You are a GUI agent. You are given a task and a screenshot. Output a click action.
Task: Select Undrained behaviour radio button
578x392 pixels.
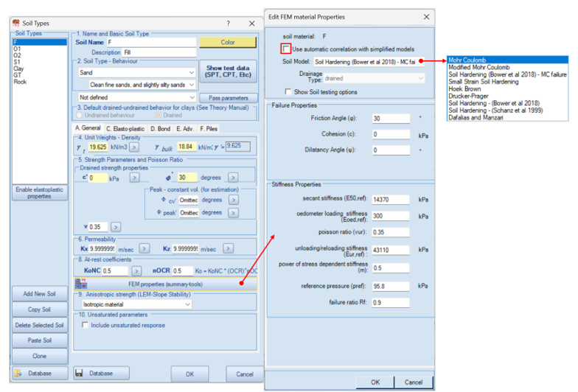point(79,115)
